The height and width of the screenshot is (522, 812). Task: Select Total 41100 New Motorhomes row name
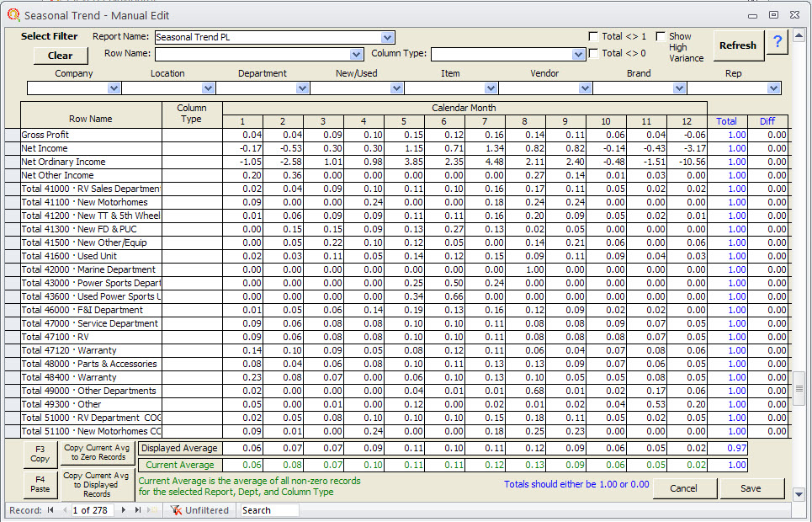pyautogui.click(x=91, y=202)
